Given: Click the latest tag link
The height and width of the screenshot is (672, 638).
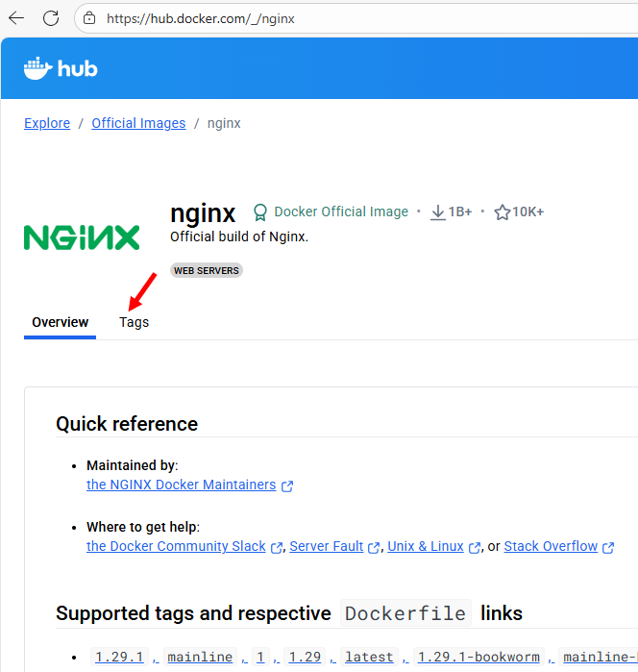Looking at the screenshot, I should point(369,657).
